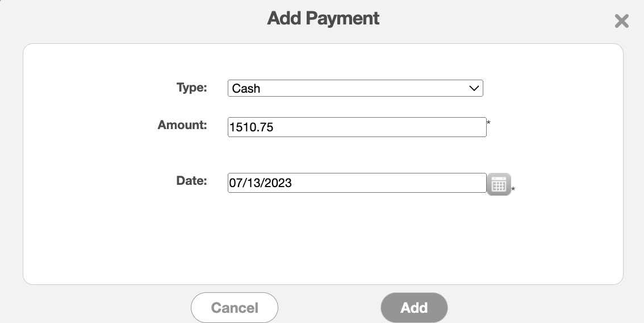Click the required asterisk beside Amount field

pos(489,122)
